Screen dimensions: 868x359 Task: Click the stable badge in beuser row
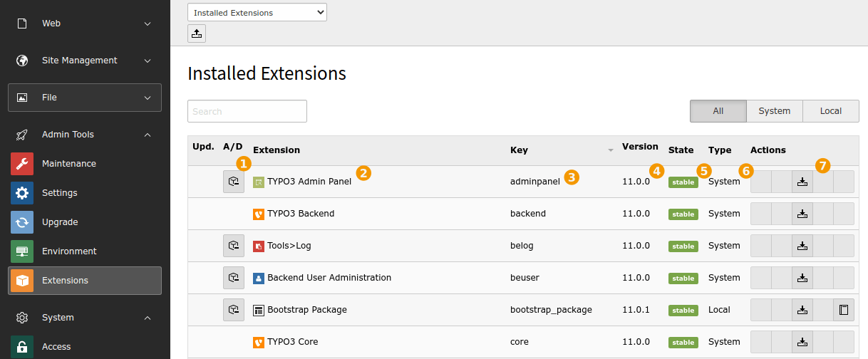click(683, 279)
